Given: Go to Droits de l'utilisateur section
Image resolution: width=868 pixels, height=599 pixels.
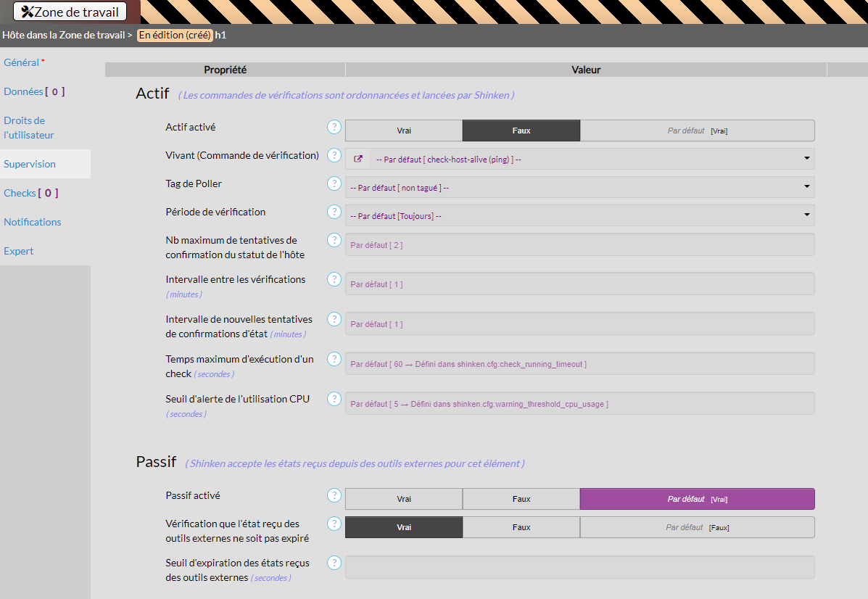Looking at the screenshot, I should point(29,128).
